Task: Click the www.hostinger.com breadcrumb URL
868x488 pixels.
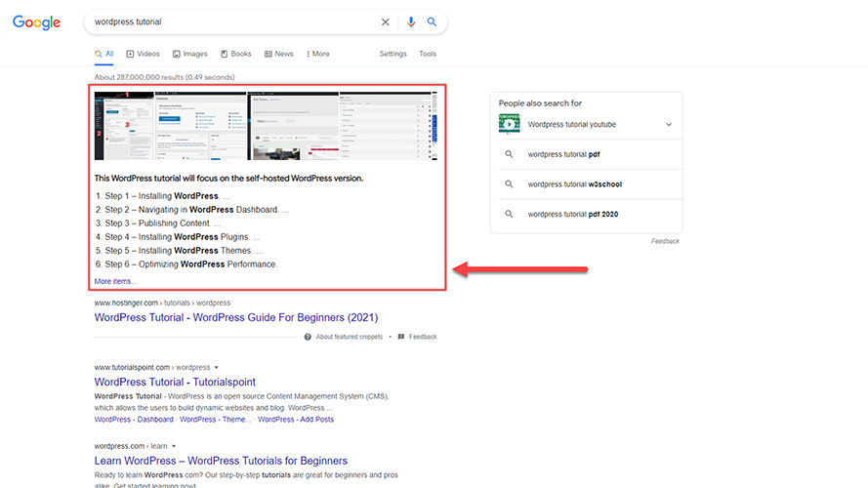Action: (x=162, y=303)
